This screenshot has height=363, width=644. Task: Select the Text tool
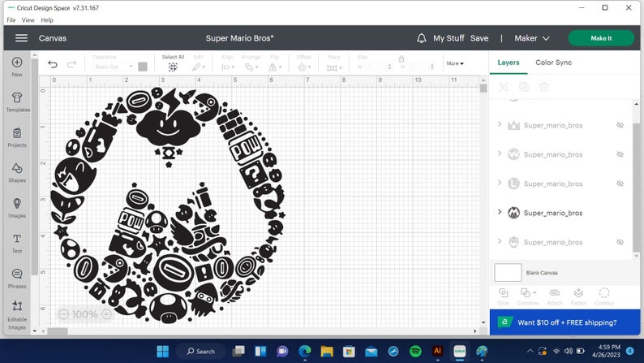point(17,244)
